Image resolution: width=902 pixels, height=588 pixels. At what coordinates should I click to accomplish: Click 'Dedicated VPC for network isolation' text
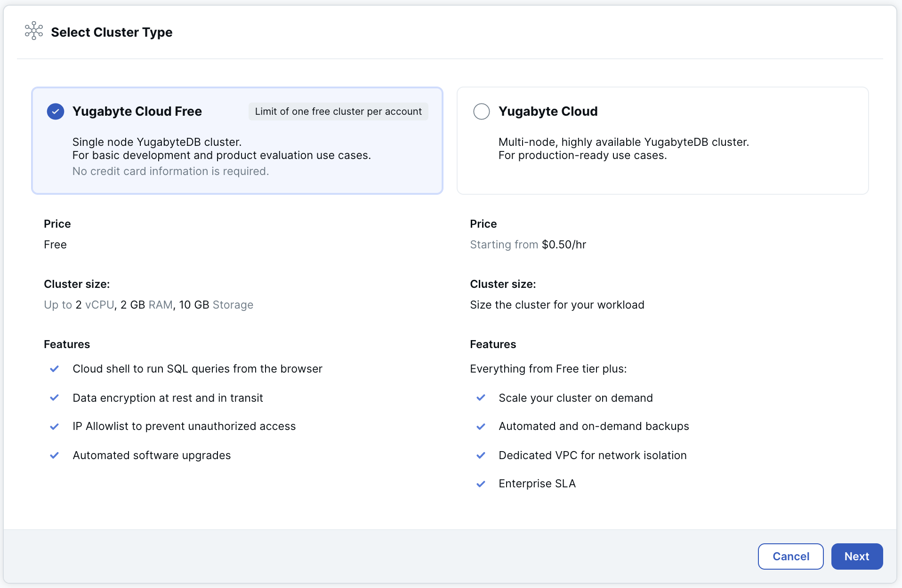(593, 455)
